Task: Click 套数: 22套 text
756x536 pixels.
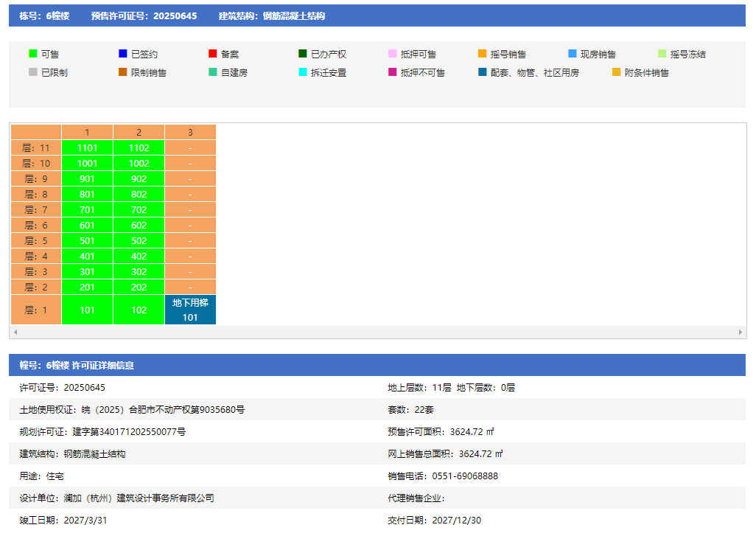Action: pos(410,410)
